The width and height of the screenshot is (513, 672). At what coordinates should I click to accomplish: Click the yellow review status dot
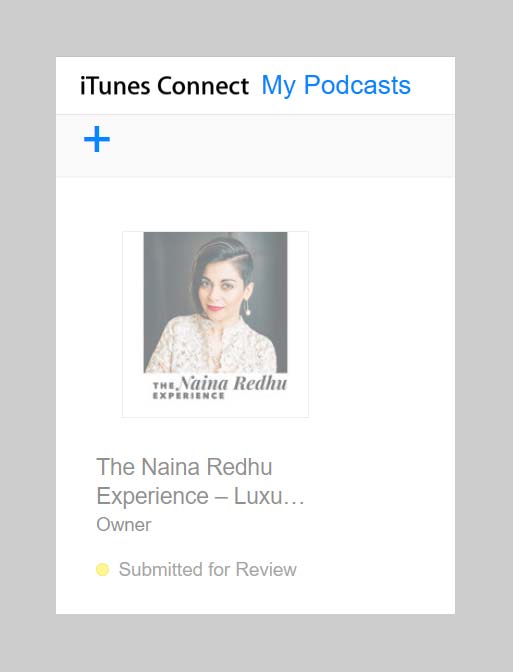pos(102,570)
